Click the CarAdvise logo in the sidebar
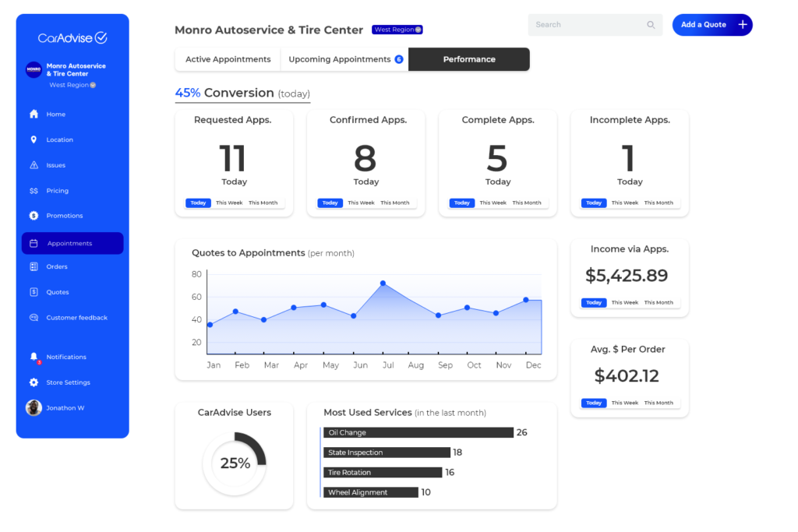Image resolution: width=798 pixels, height=532 pixels. [x=72, y=37]
